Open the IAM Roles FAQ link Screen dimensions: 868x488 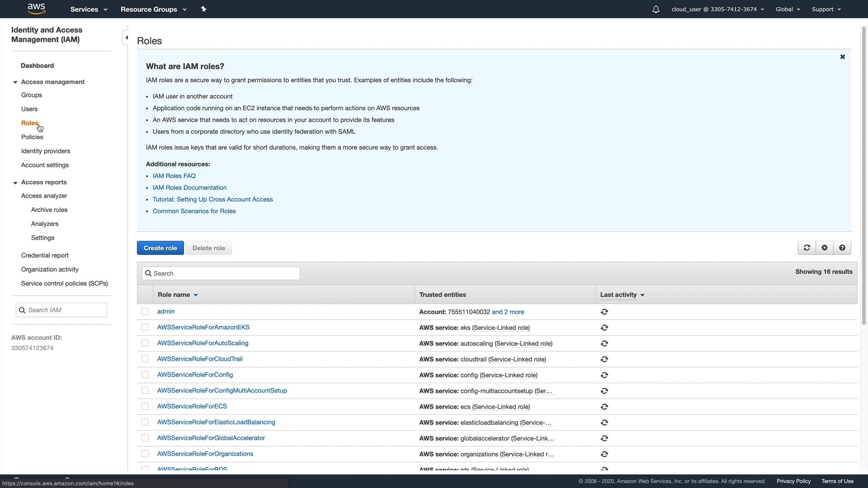(x=174, y=176)
